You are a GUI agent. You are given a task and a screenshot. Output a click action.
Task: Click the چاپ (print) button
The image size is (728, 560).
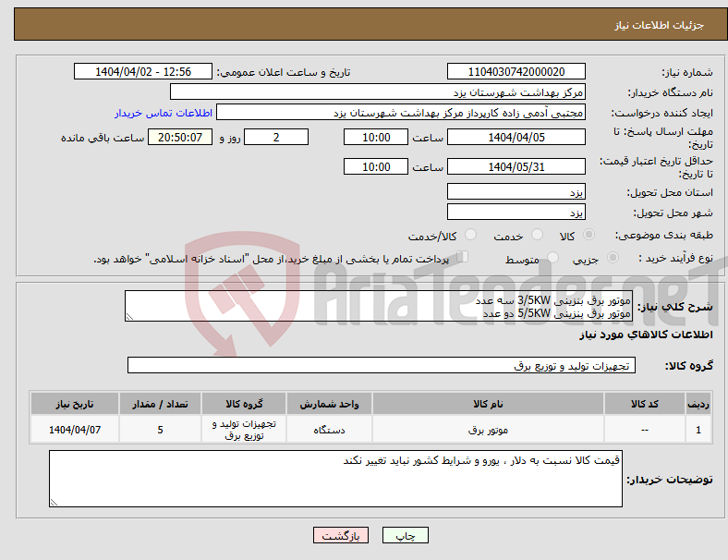point(405,535)
